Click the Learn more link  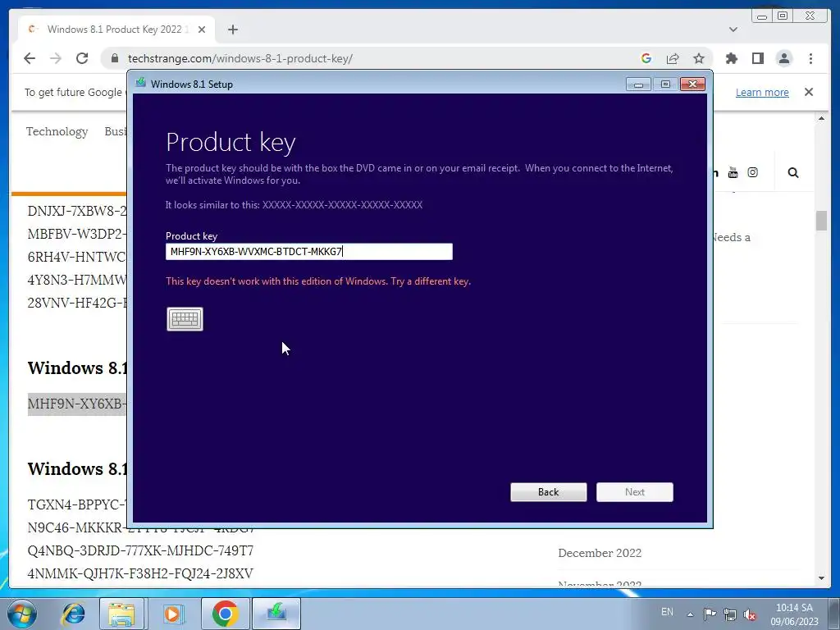(x=762, y=92)
